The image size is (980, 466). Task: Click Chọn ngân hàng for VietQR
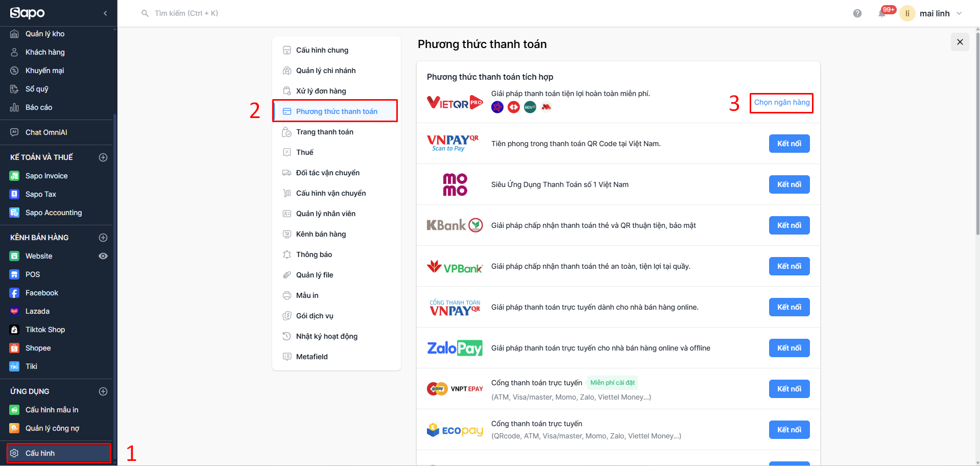pyautogui.click(x=781, y=102)
